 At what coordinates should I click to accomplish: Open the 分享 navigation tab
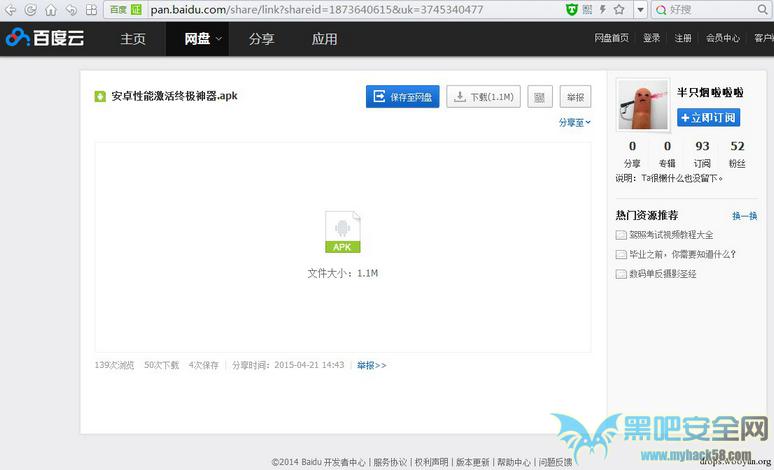click(261, 39)
